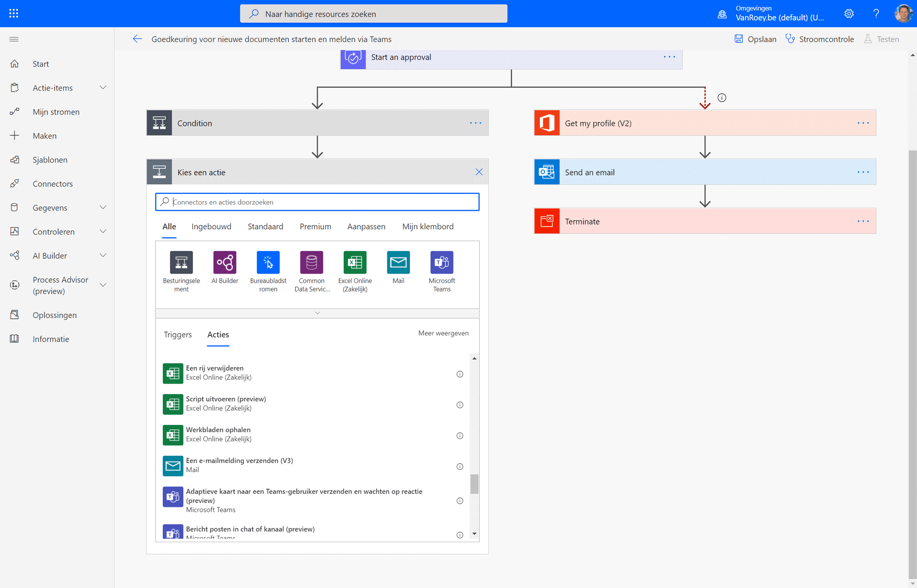The width and height of the screenshot is (917, 588).
Task: Switch to the Acties tab
Action: click(218, 335)
